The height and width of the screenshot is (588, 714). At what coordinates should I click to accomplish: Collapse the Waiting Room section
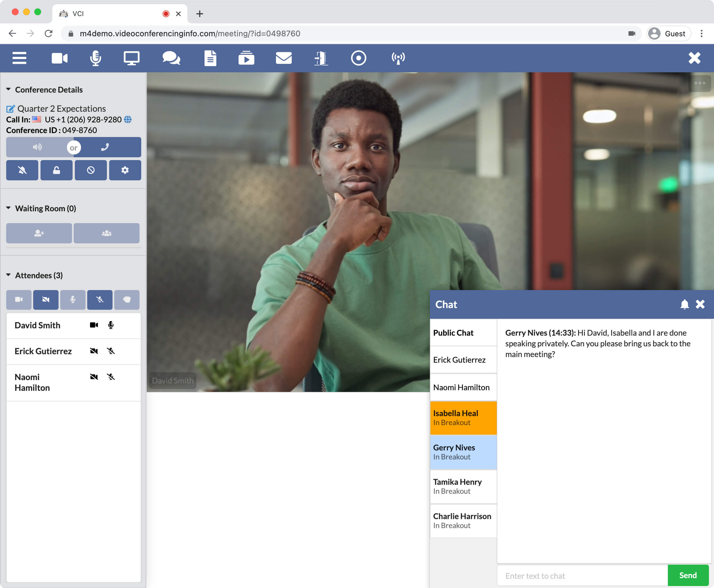coord(8,208)
